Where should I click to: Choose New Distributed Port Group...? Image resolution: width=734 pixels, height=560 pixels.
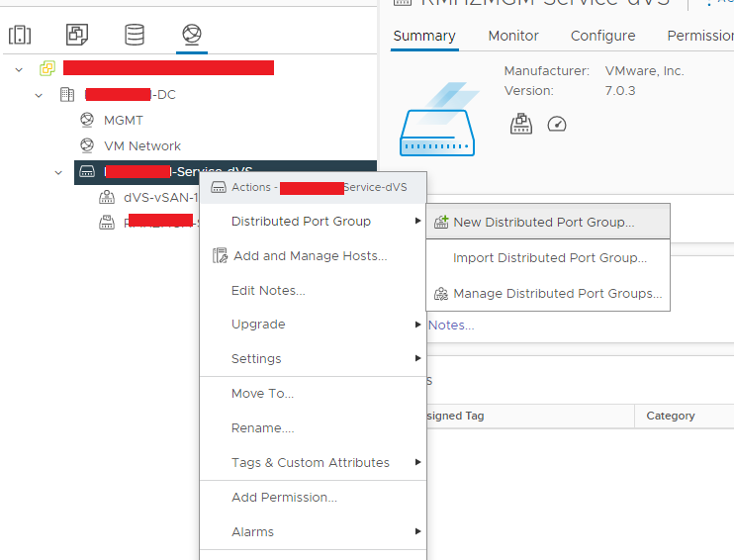[548, 222]
